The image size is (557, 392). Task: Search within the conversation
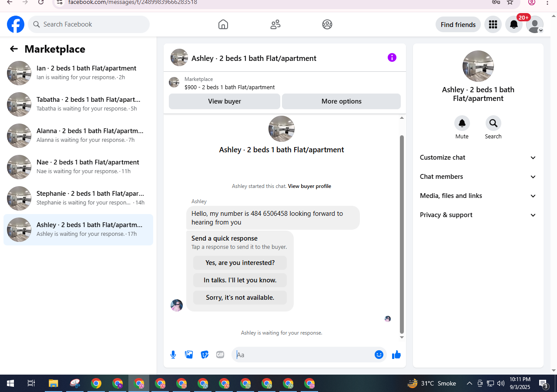coord(493,124)
